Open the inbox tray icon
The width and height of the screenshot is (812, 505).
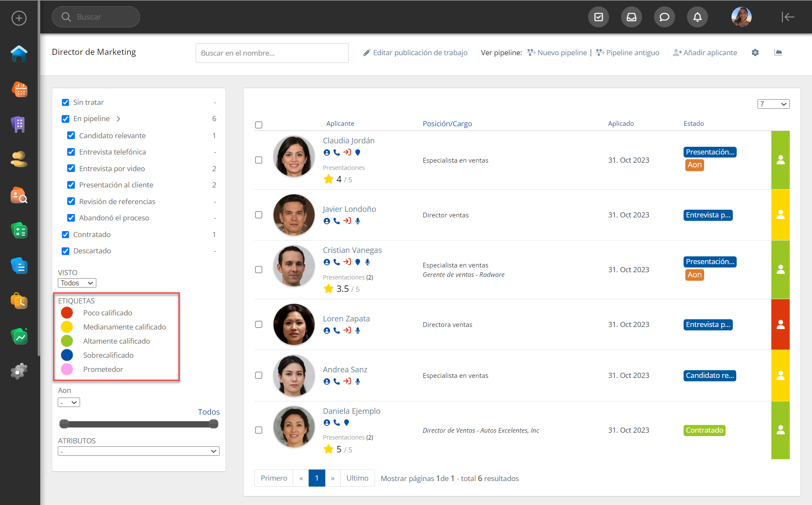(631, 17)
